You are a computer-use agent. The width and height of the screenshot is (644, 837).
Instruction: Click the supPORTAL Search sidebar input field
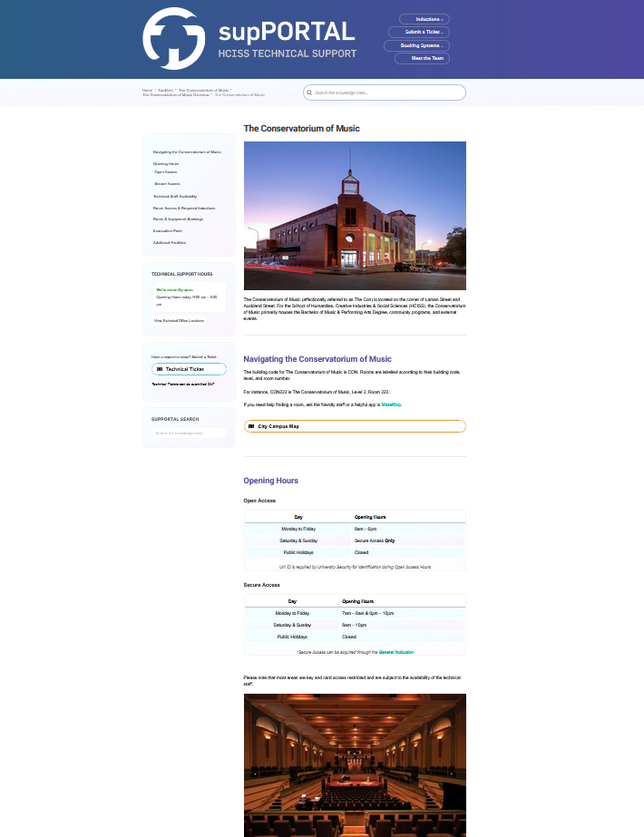189,433
